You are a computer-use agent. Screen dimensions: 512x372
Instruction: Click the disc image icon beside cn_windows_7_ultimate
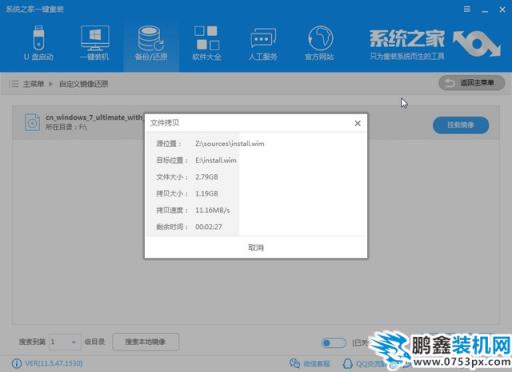[x=32, y=122]
